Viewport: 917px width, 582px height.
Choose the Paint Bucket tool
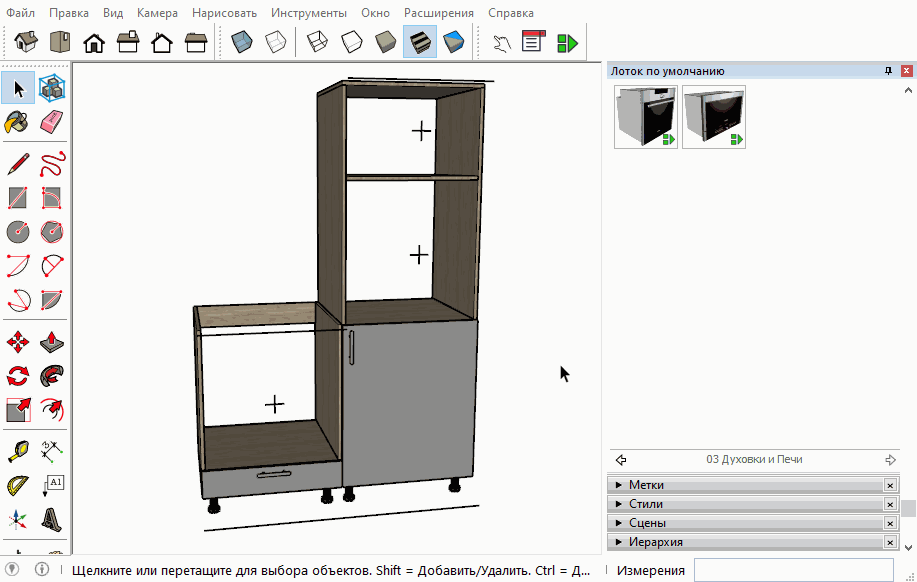[18, 123]
